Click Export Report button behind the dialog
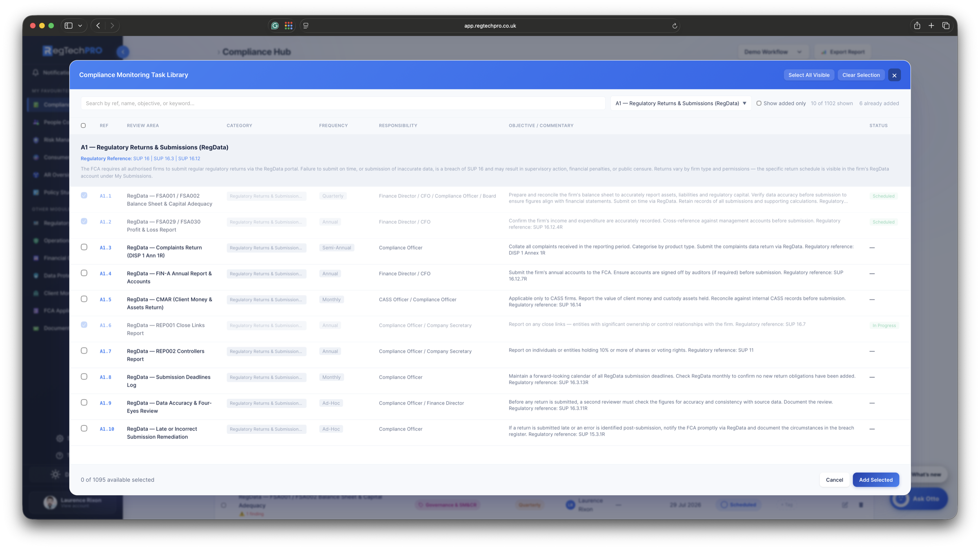 [x=842, y=52]
